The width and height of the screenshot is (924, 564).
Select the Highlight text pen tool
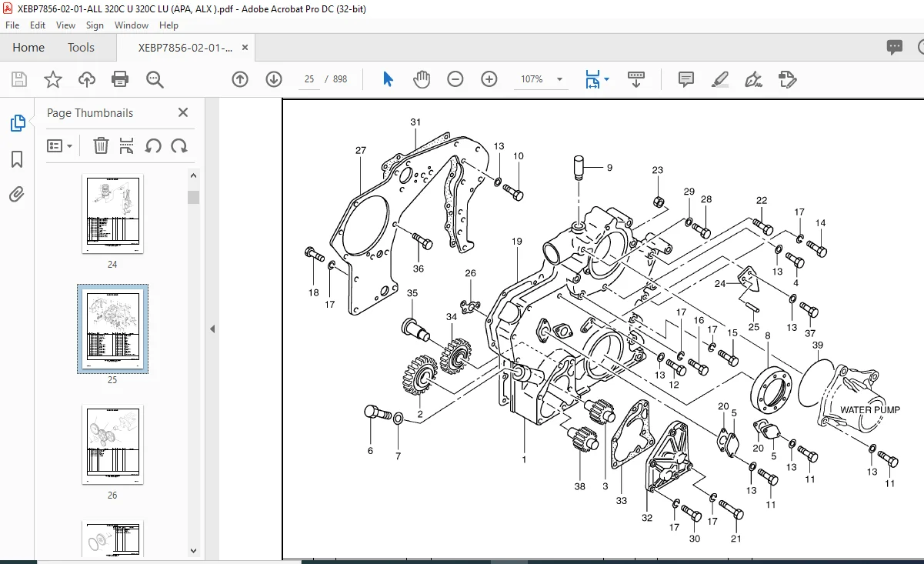[720, 79]
